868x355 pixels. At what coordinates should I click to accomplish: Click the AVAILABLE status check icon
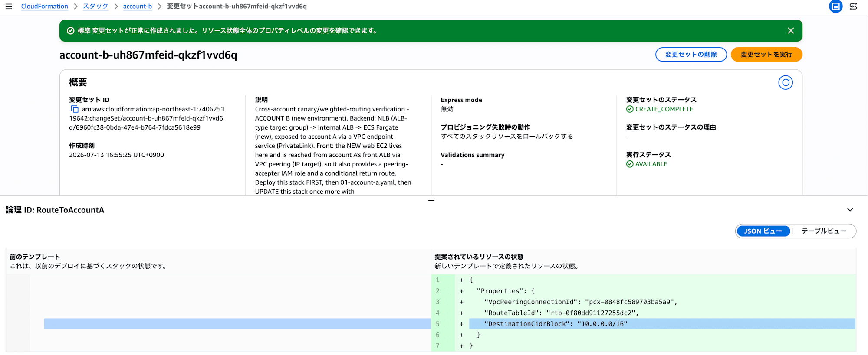pos(630,164)
